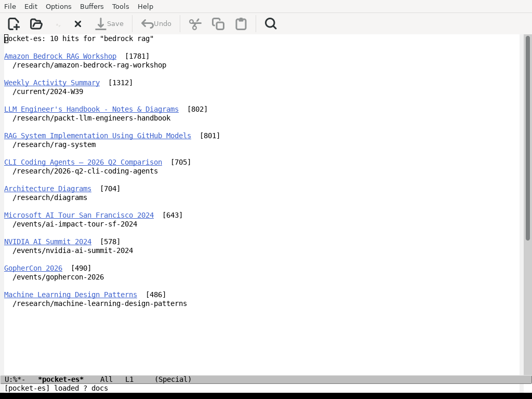Screen dimensions: 532x399
Task: Open the Options menu
Action: tap(58, 6)
